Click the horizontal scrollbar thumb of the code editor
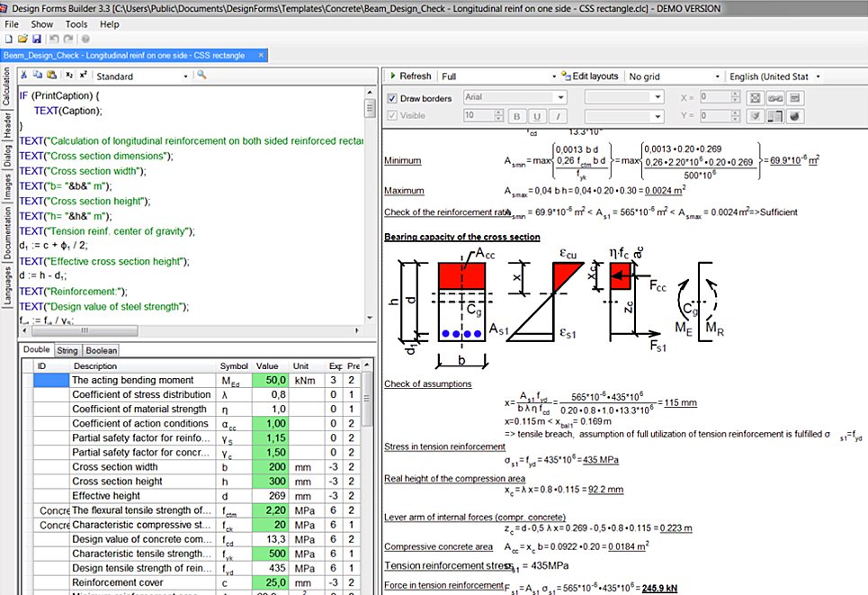Viewport: 868px width, 595px height. coord(85,330)
